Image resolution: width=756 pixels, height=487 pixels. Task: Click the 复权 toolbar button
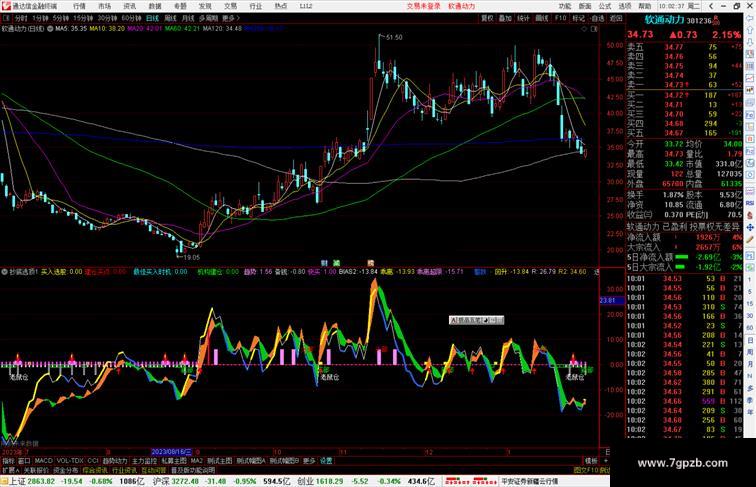coord(487,18)
